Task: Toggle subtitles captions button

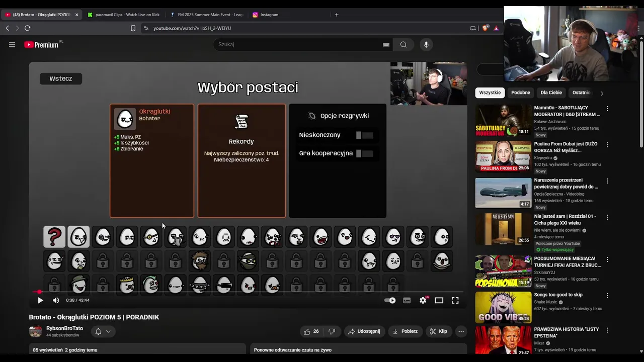Action: [407, 300]
